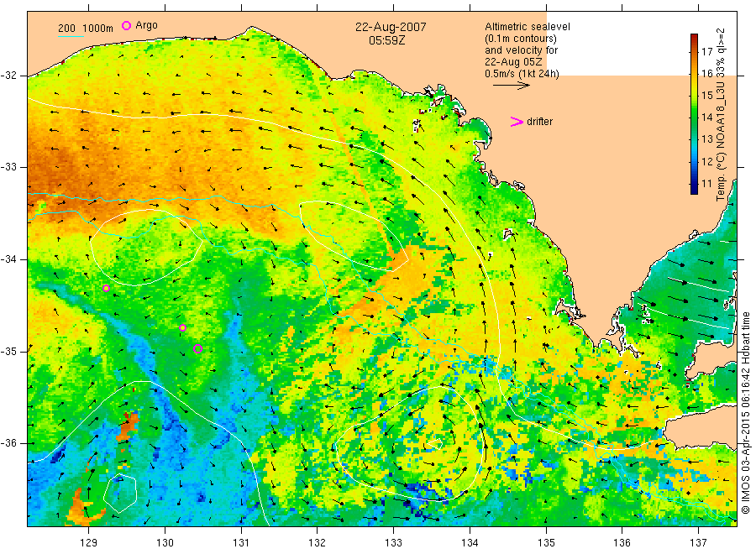
Task: Click the '0.5m/s (1kt 24h)' text
Action: (x=522, y=74)
